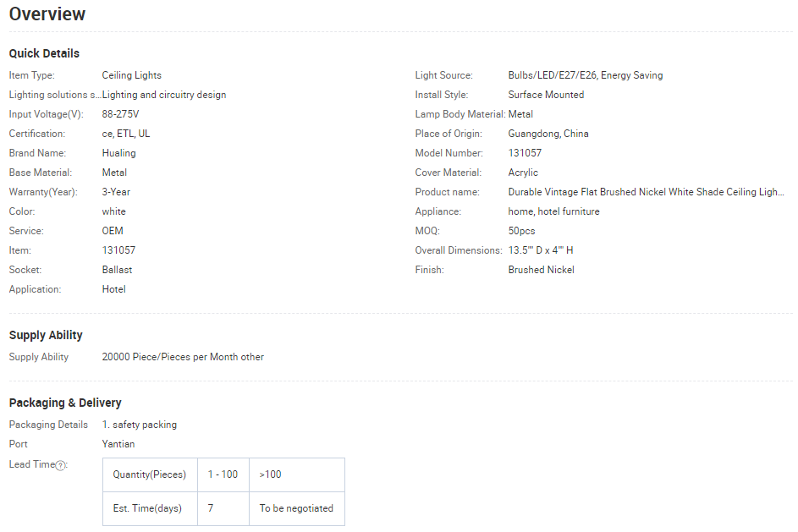Click the To be negotiated cell
The height and width of the screenshot is (532, 798).
[296, 508]
